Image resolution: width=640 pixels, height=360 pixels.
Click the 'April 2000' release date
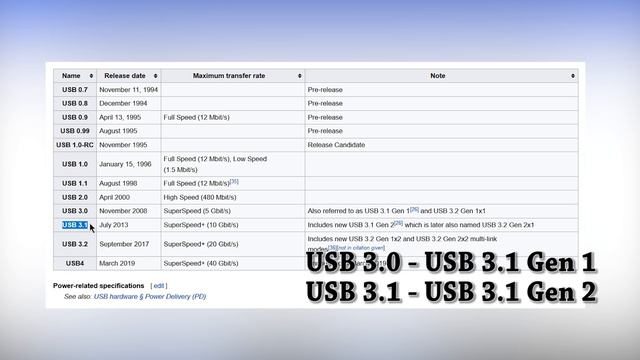coord(114,197)
